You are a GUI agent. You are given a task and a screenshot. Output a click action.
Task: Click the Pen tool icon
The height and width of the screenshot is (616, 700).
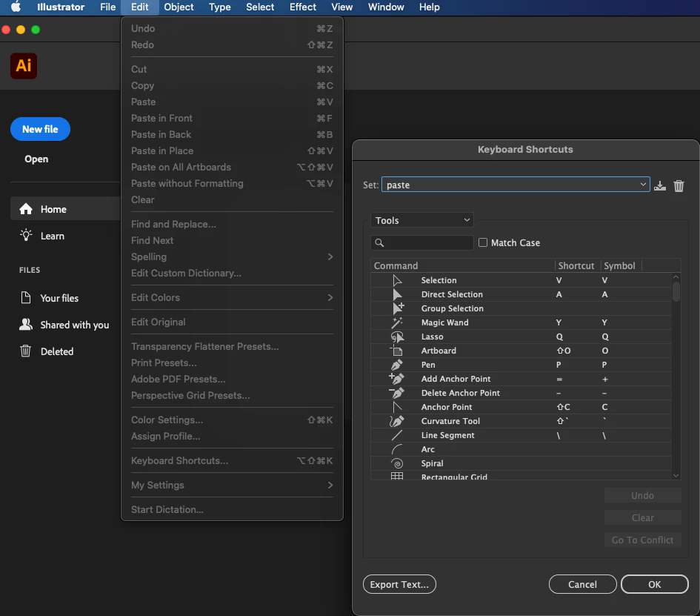point(397,365)
